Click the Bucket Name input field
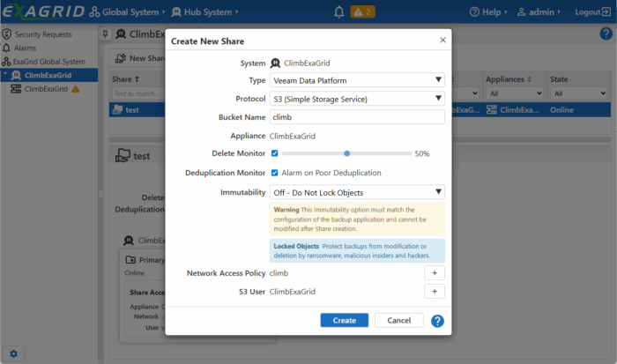 pos(357,116)
